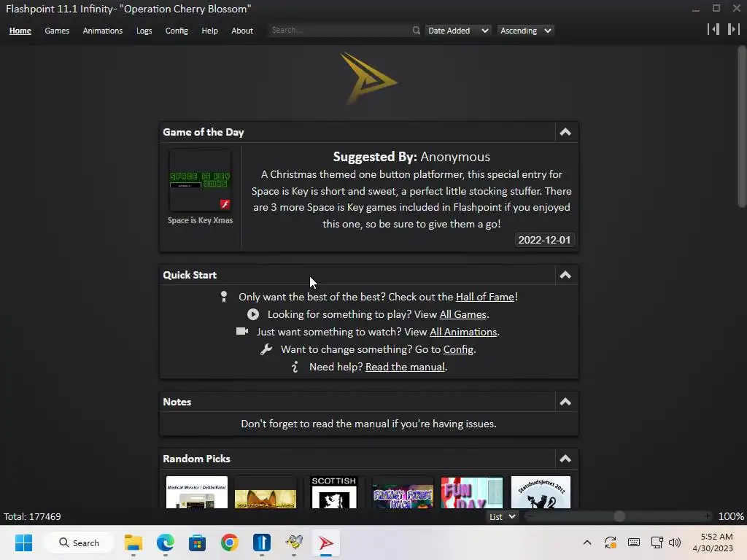Open the Ascending order dropdown
Screen dimensions: 747x560
point(526,31)
